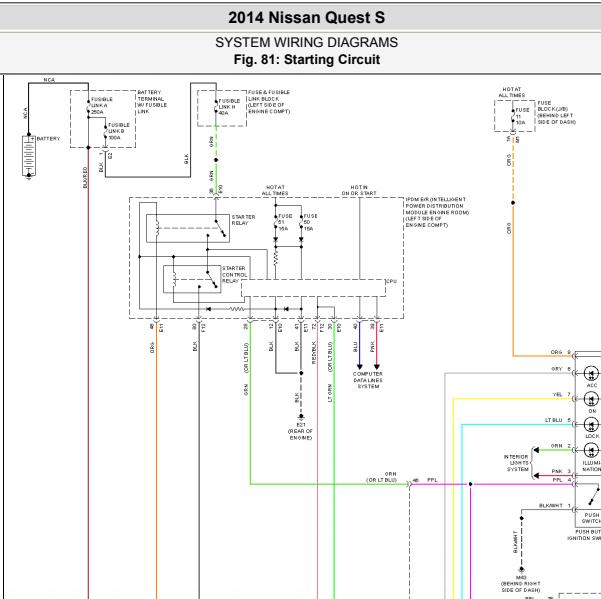Select the "FUSE 50 15A" label

[310, 222]
